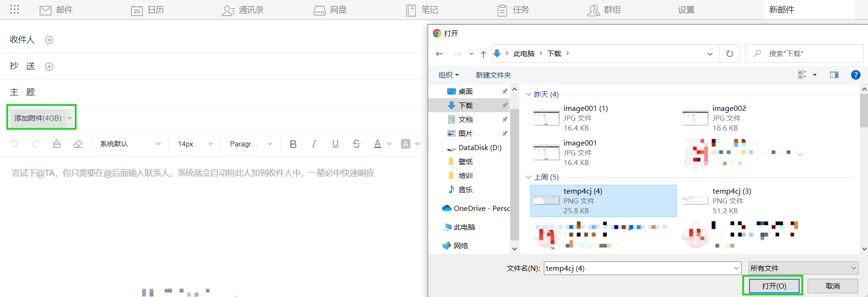Click the 搜索"下载" search box

(804, 54)
